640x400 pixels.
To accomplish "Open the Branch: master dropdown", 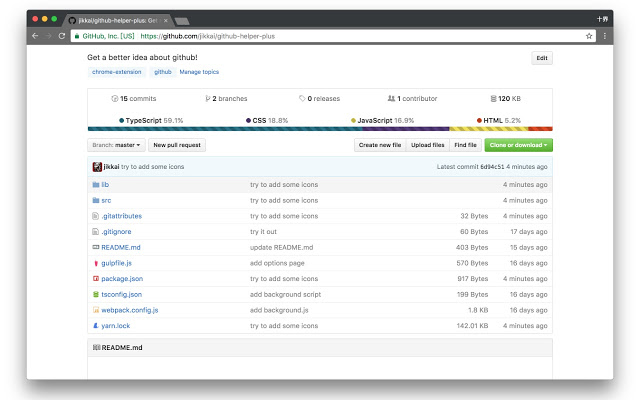I will [116, 145].
